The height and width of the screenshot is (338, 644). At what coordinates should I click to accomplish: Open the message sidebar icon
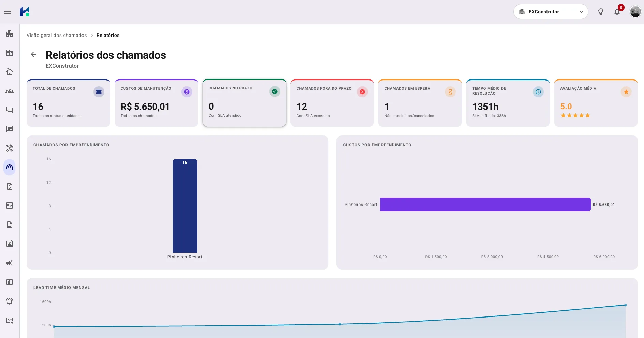(x=10, y=129)
